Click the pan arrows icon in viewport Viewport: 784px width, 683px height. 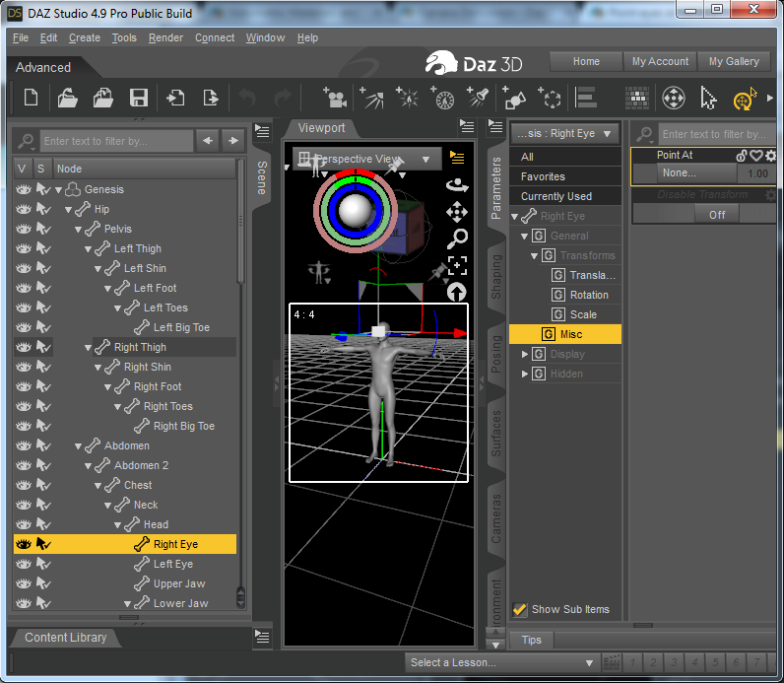[x=456, y=212]
